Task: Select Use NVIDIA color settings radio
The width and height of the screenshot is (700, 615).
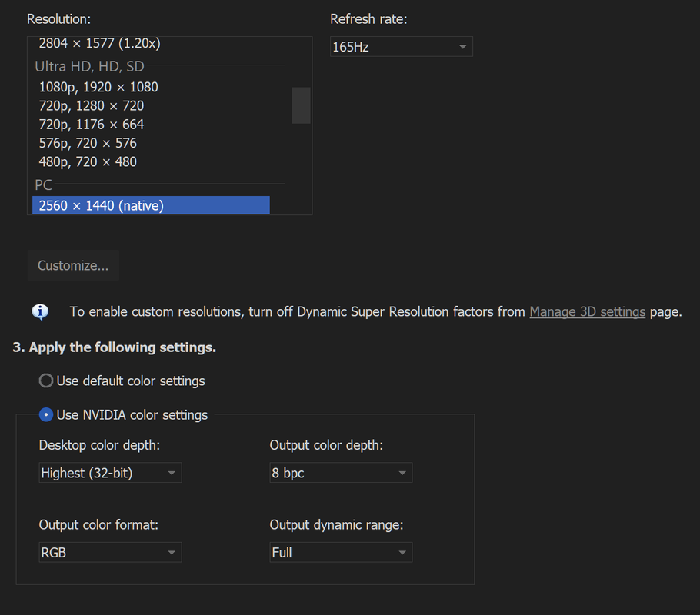Action: point(46,414)
